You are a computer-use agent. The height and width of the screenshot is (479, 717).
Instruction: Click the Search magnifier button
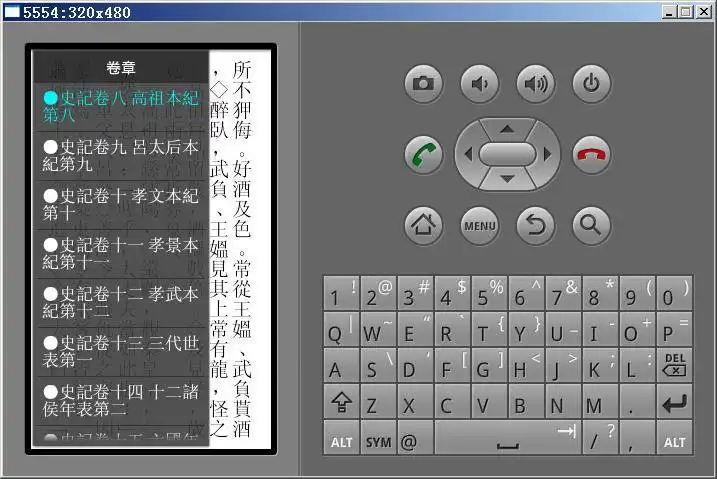tap(591, 225)
